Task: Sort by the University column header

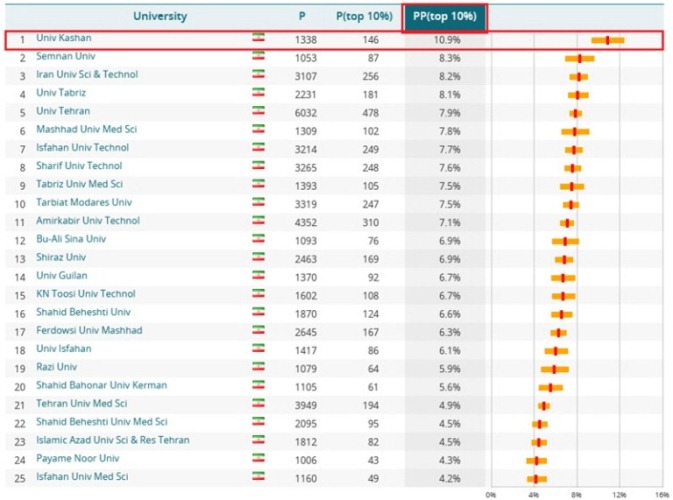Action: point(161,16)
